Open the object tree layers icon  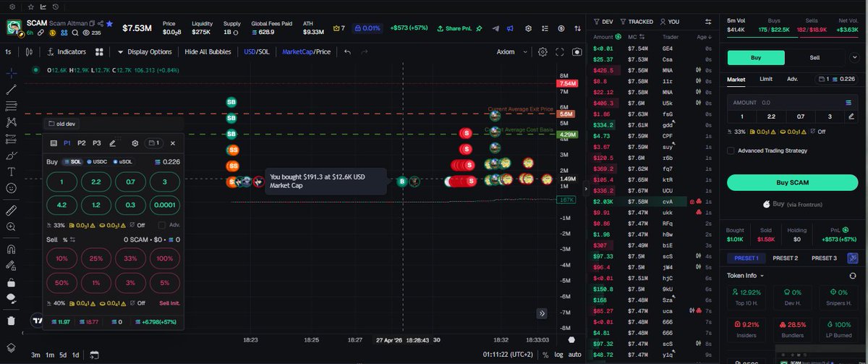(x=12, y=347)
